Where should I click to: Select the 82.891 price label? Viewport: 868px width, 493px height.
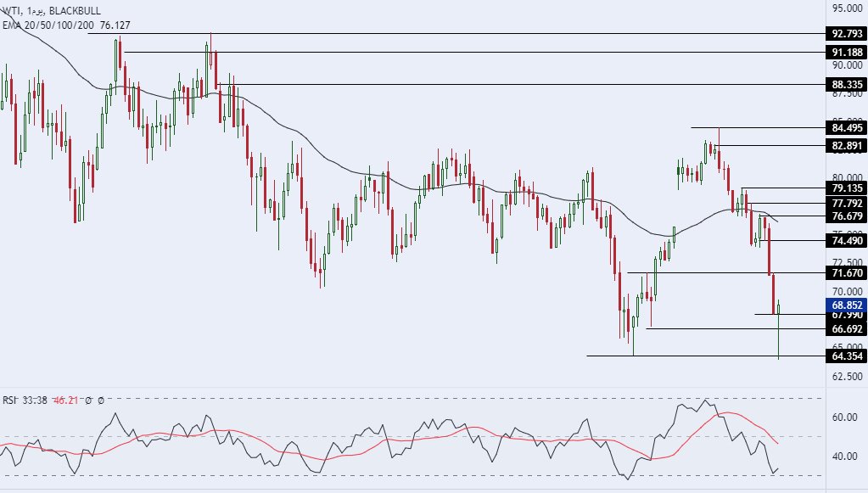[x=847, y=145]
